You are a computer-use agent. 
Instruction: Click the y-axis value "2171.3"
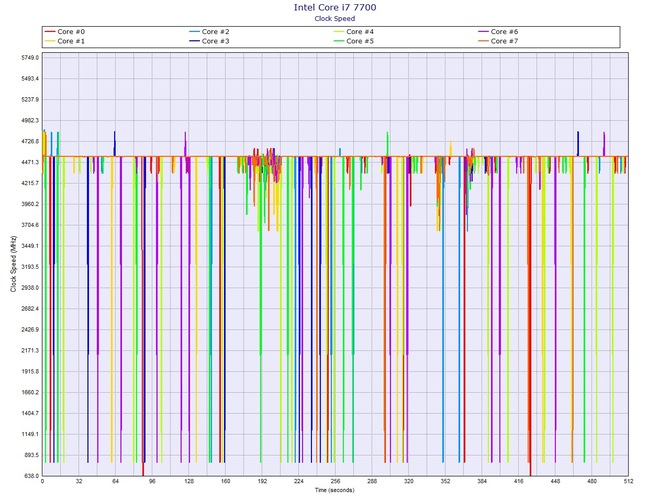click(x=30, y=351)
